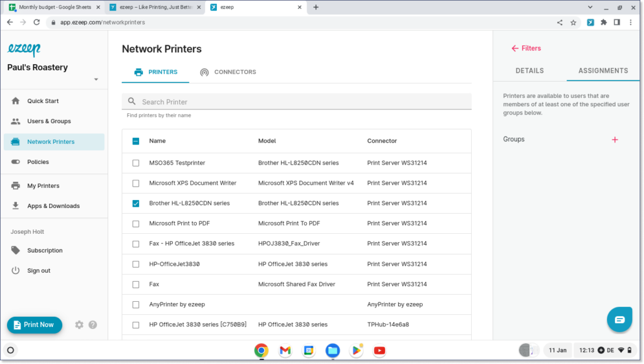This screenshot has height=364, width=644.
Task: Switch to ezeep Like Printing browser tab
Action: click(156, 8)
